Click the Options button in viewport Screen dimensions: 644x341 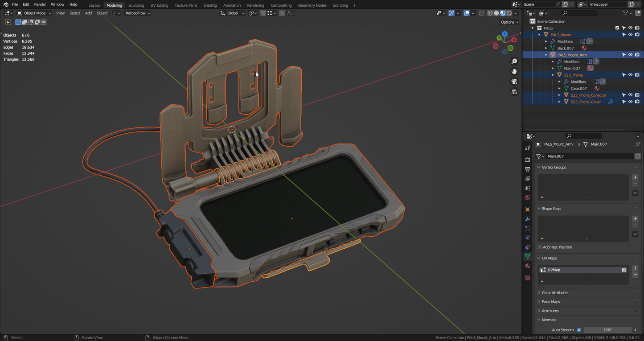[509, 22]
